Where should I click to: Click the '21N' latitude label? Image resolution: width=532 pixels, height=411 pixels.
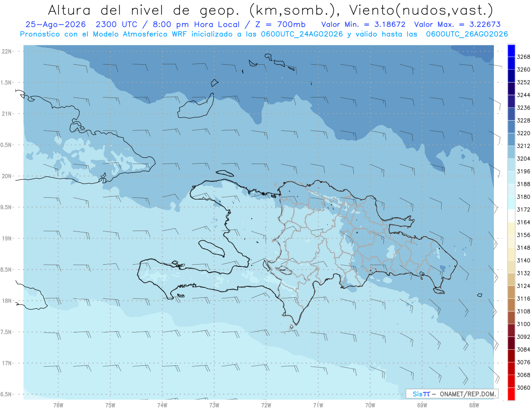pyautogui.click(x=7, y=114)
